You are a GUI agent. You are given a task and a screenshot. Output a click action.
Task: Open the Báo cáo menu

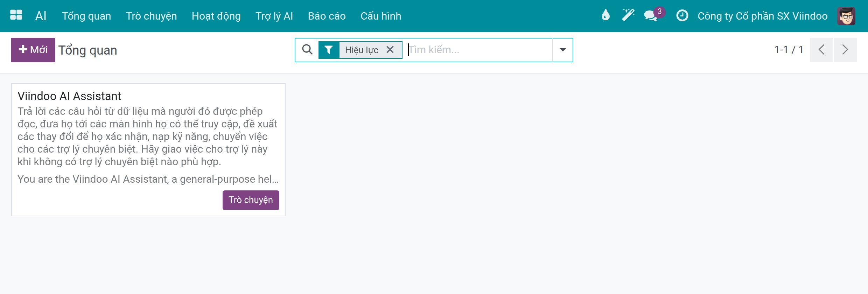[327, 16]
